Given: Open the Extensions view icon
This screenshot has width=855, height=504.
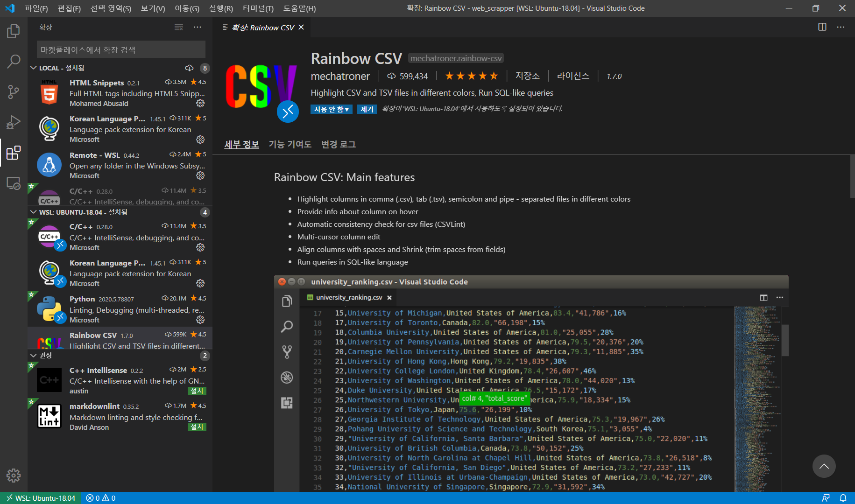Looking at the screenshot, I should (x=14, y=153).
